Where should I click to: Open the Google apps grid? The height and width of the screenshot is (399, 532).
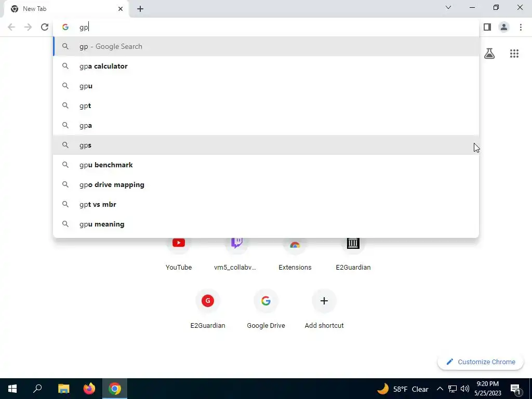(x=514, y=54)
